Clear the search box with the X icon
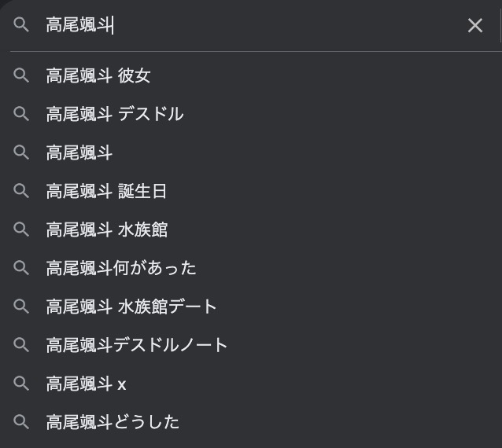 point(474,25)
